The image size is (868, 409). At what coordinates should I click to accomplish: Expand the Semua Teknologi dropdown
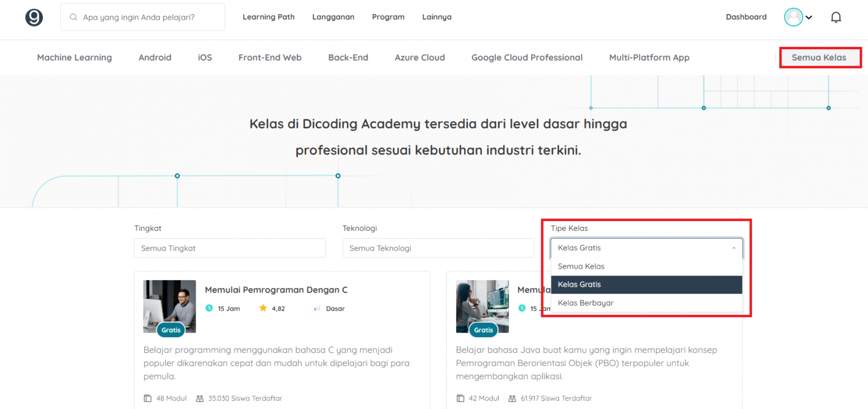[438, 248]
